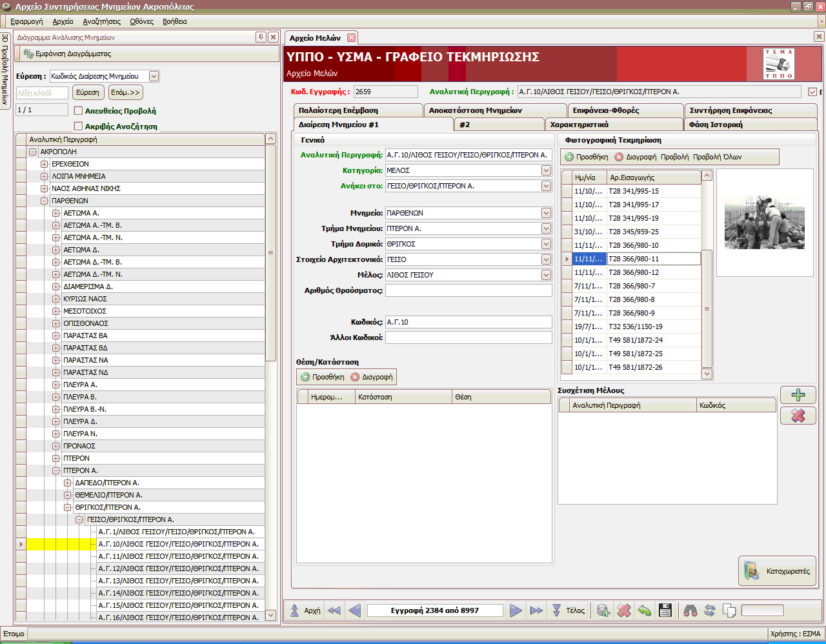Open Μνημείο dropdown
This screenshot has width=826, height=644.
[x=546, y=213]
